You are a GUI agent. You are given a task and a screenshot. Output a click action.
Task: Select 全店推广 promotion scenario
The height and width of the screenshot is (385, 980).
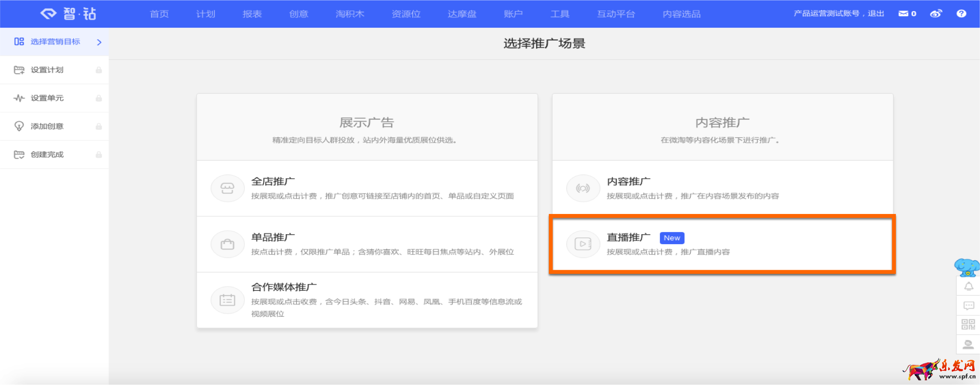click(x=367, y=188)
